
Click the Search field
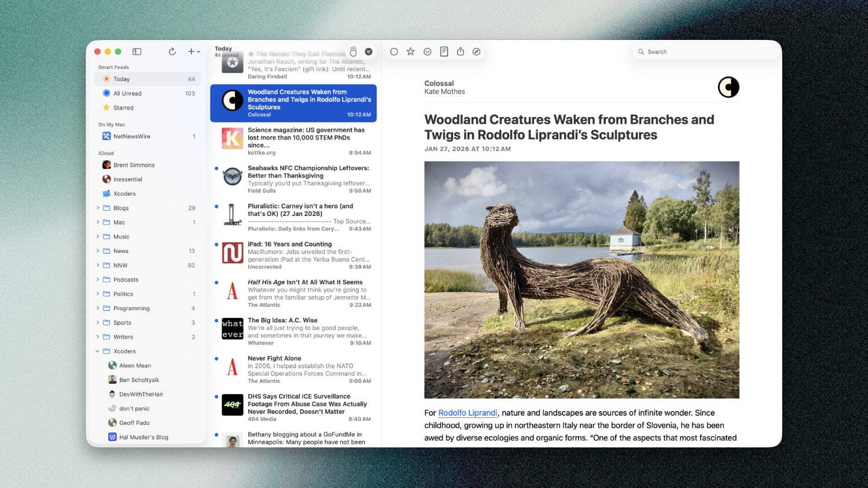[x=706, y=52]
